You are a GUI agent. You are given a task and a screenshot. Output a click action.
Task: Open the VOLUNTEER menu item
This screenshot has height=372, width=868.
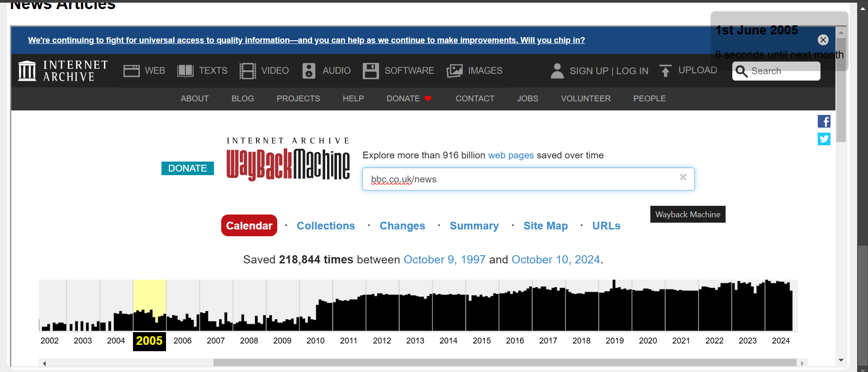(x=586, y=99)
